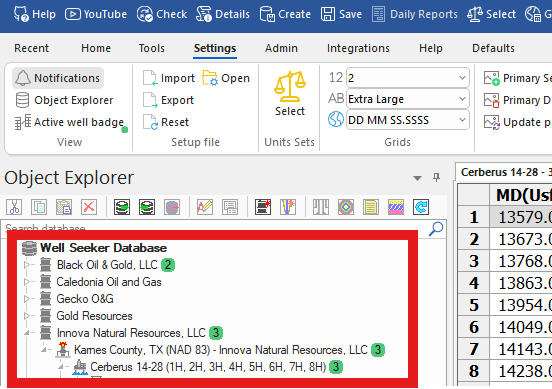Click Select Units Sets scales button

point(290,93)
